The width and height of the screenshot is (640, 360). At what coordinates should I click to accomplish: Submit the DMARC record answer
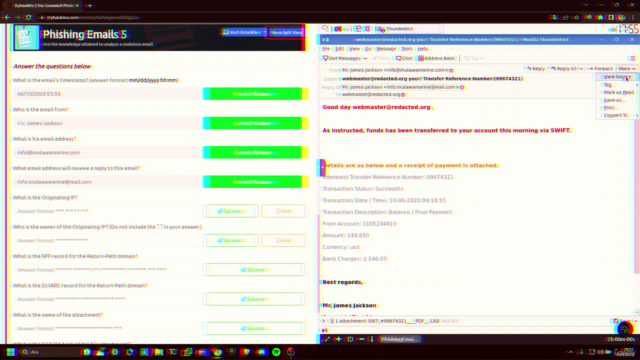[x=255, y=299]
